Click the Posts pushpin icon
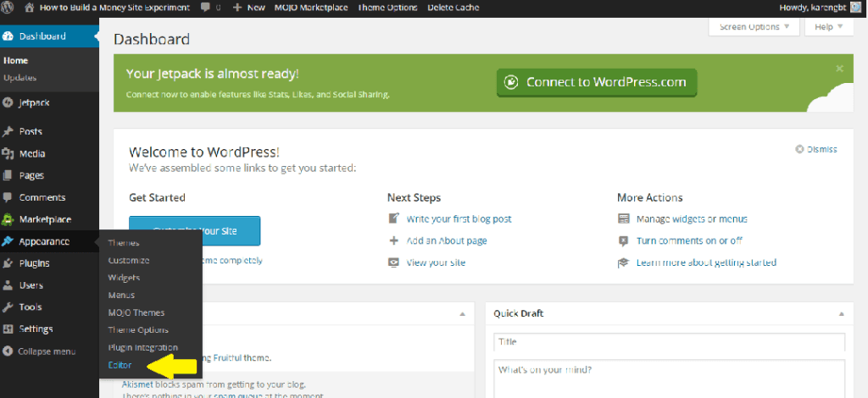The height and width of the screenshot is (398, 868). (8, 131)
